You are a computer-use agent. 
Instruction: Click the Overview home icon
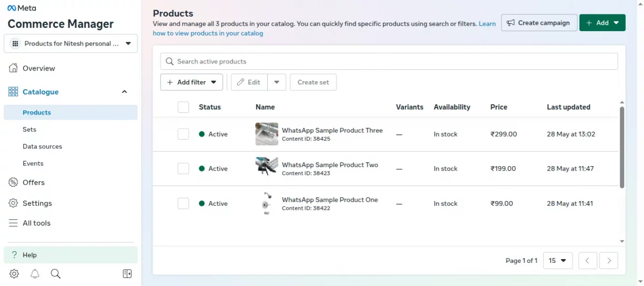click(x=13, y=68)
